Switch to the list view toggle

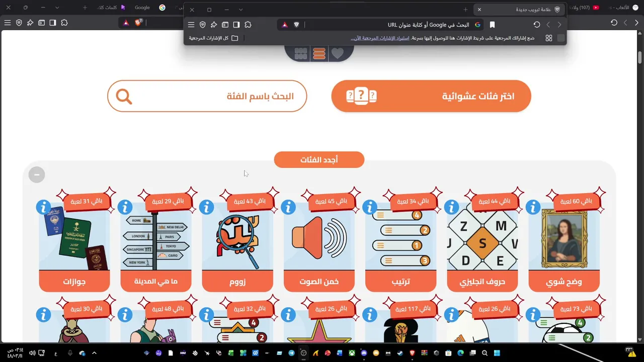(x=319, y=54)
